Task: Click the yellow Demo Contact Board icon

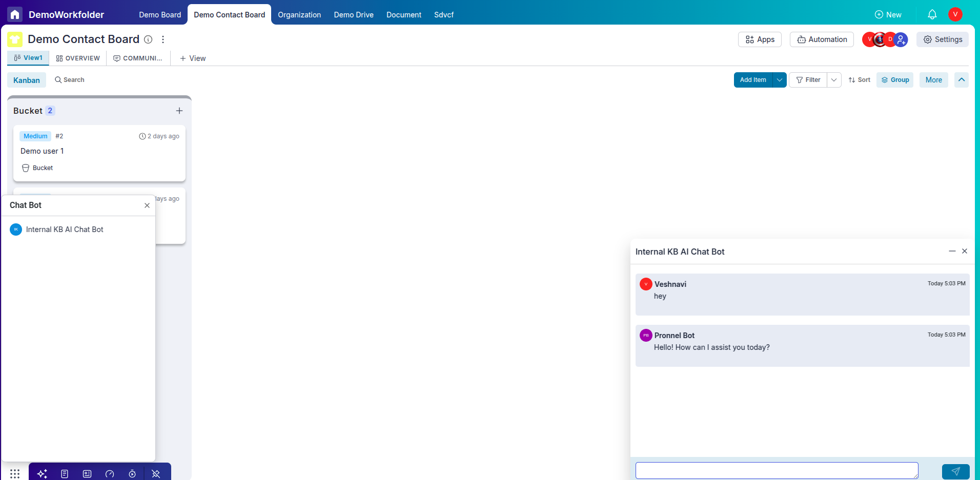Action: pos(15,39)
